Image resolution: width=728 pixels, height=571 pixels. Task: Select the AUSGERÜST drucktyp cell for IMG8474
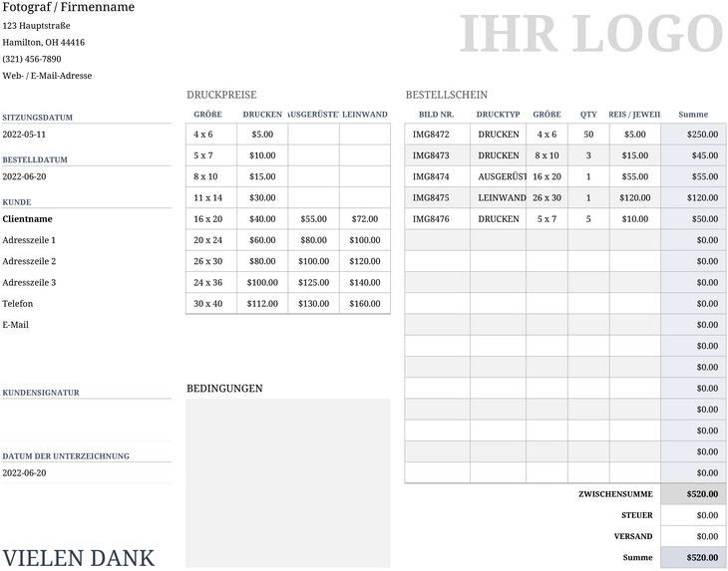[x=499, y=176]
